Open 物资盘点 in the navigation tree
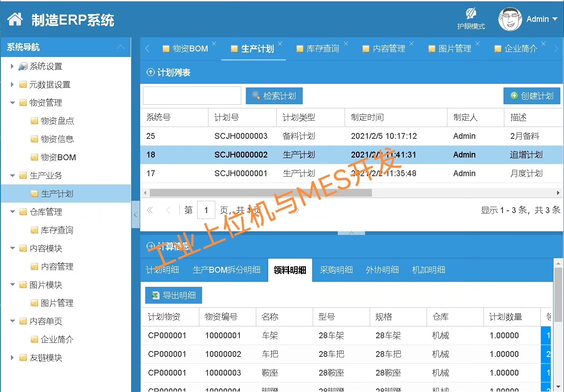Viewport: 564px width, 392px height. [x=57, y=121]
